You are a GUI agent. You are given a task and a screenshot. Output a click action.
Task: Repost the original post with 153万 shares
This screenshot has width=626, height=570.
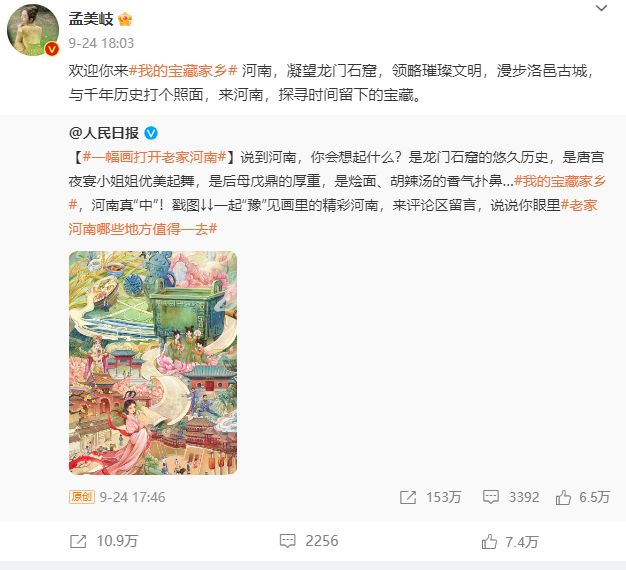430,497
